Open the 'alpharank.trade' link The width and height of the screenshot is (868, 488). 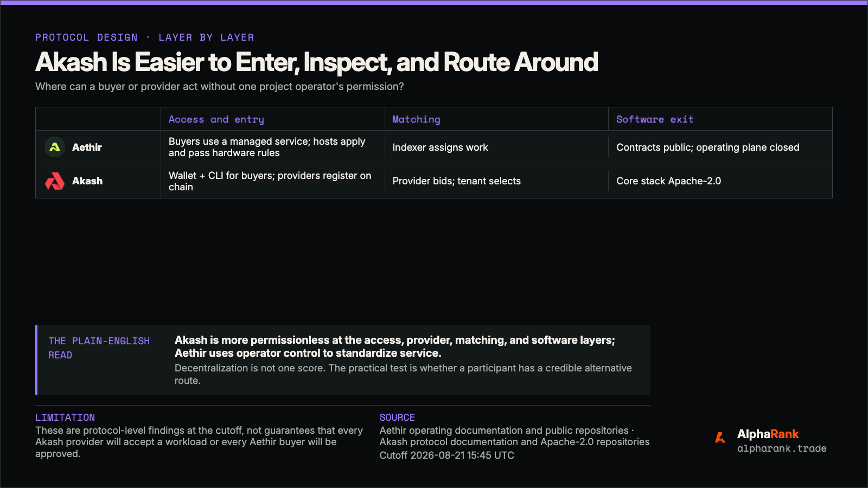[x=782, y=448]
